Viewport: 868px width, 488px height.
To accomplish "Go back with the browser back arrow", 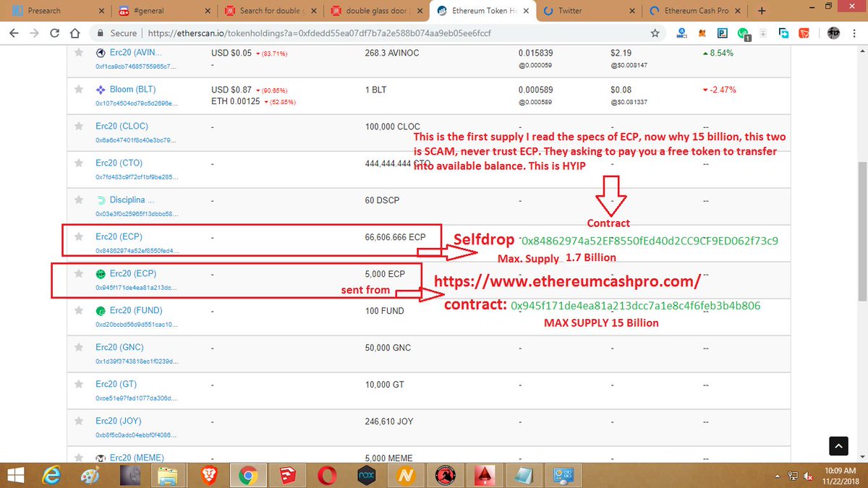I will (15, 33).
